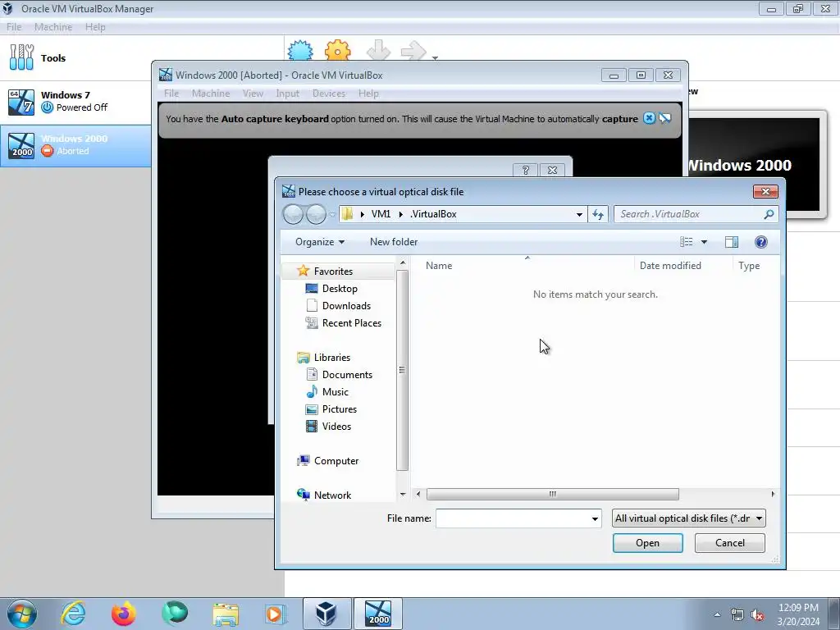Click the do-not-show-again icon on notification bar
Image resolution: width=840 pixels, height=630 pixels.
[x=664, y=118]
